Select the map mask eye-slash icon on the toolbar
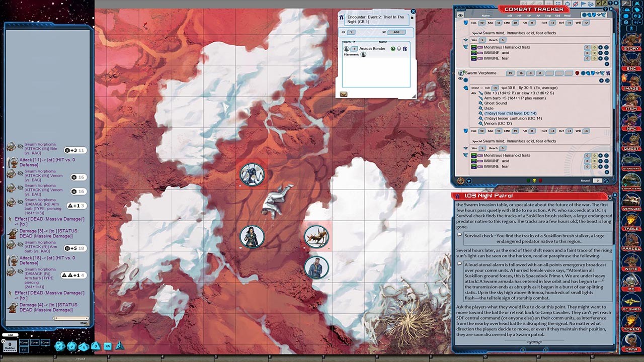644x362 pixels. (x=575, y=4)
